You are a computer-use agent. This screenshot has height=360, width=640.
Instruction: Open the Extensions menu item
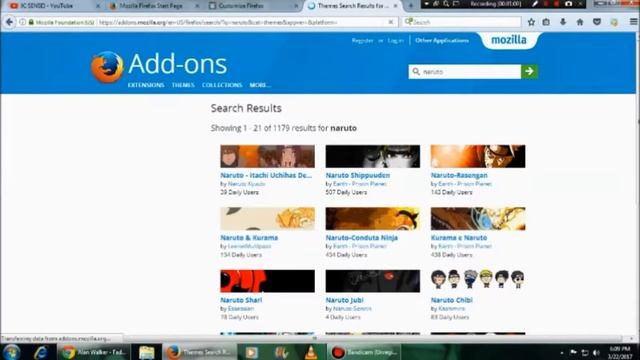point(146,85)
